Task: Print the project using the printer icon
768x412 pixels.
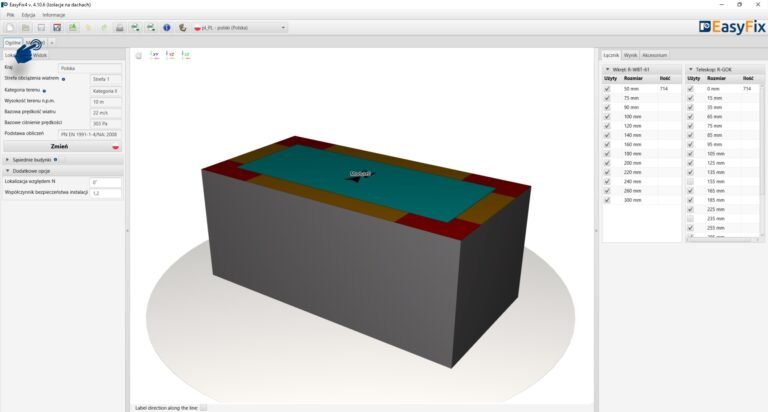Action: click(120, 28)
